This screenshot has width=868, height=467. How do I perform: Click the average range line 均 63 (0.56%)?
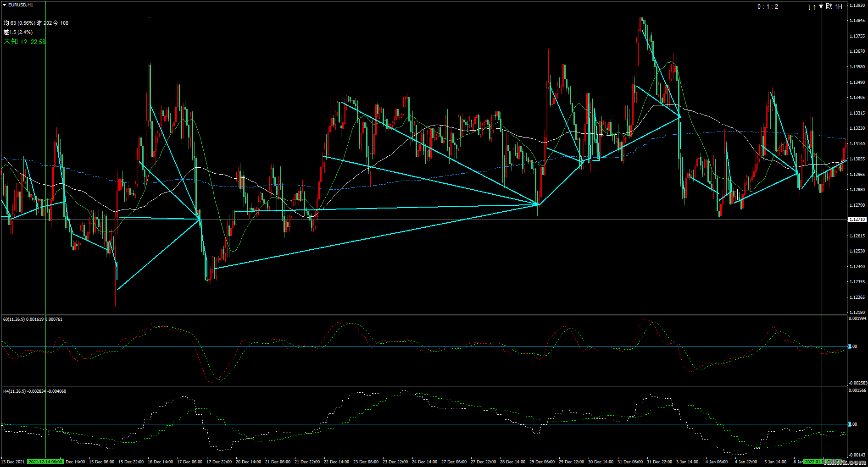pos(19,23)
